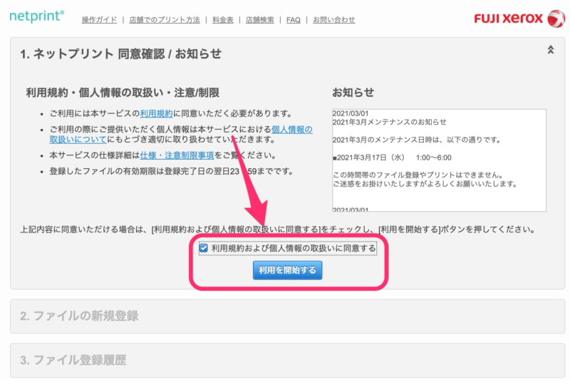
Task: Click the netprint logo
Action: (36, 16)
